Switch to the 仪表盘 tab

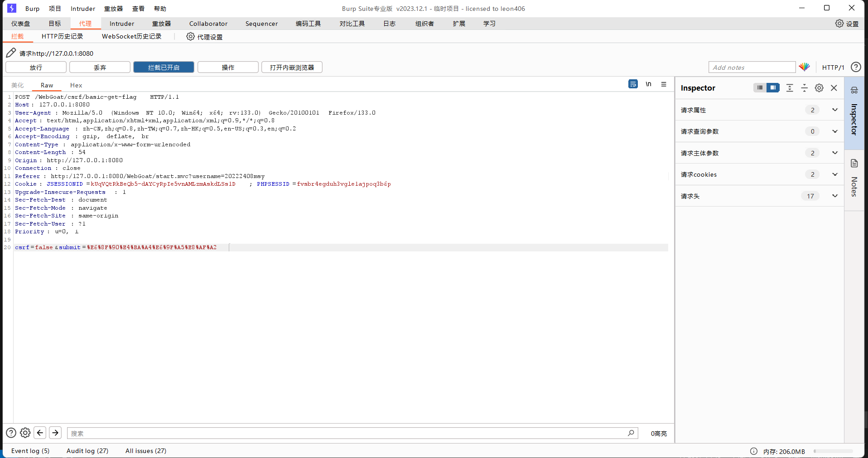coord(20,24)
